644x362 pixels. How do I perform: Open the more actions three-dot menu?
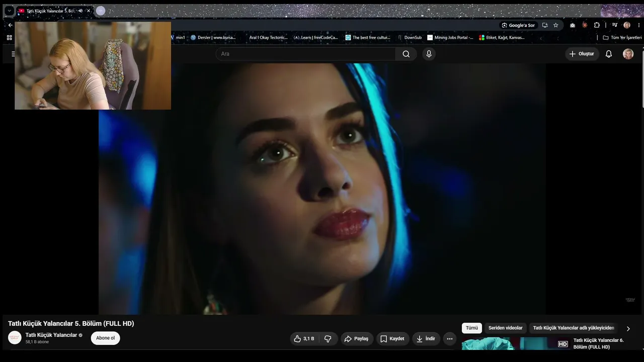point(450,339)
